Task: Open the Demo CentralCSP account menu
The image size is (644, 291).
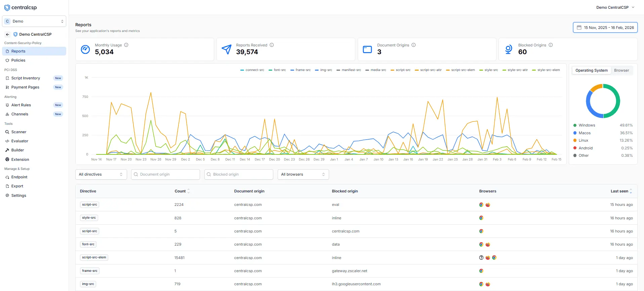Action: coord(615,7)
